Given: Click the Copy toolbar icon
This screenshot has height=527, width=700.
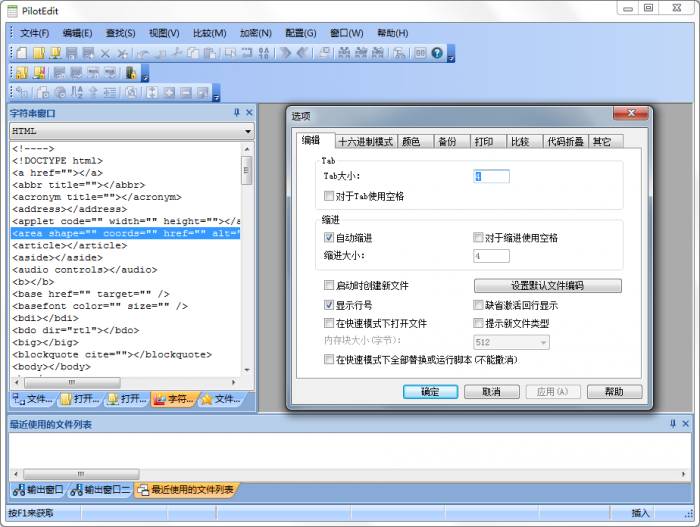Looking at the screenshot, I should (x=193, y=53).
